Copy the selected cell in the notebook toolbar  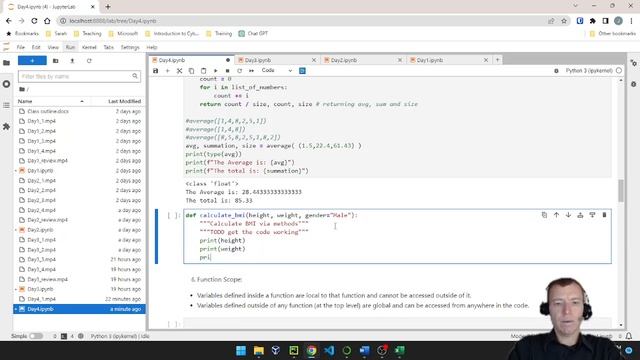coord(191,71)
